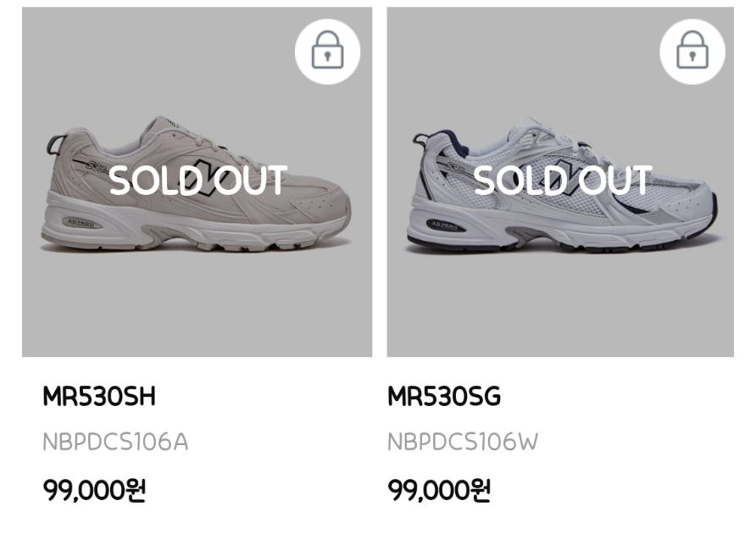This screenshot has height=551, width=756.
Task: Click the lock icon on the MR530SH card
Action: click(327, 52)
